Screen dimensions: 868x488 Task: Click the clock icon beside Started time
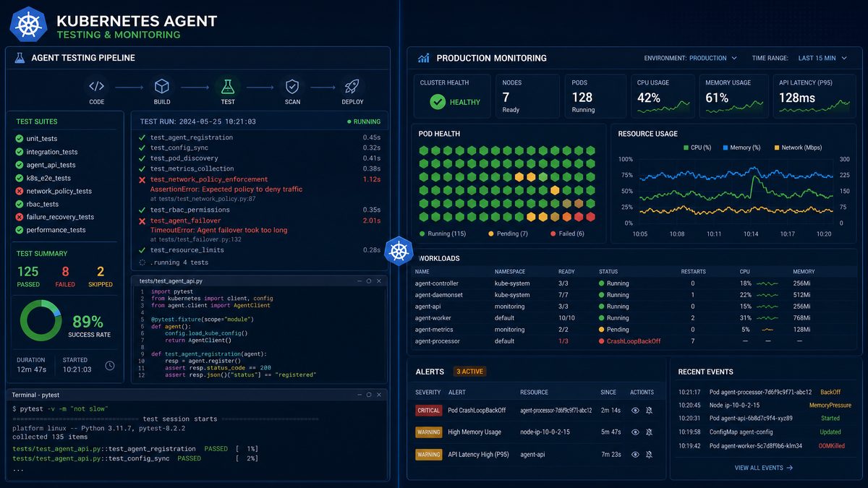[110, 366]
